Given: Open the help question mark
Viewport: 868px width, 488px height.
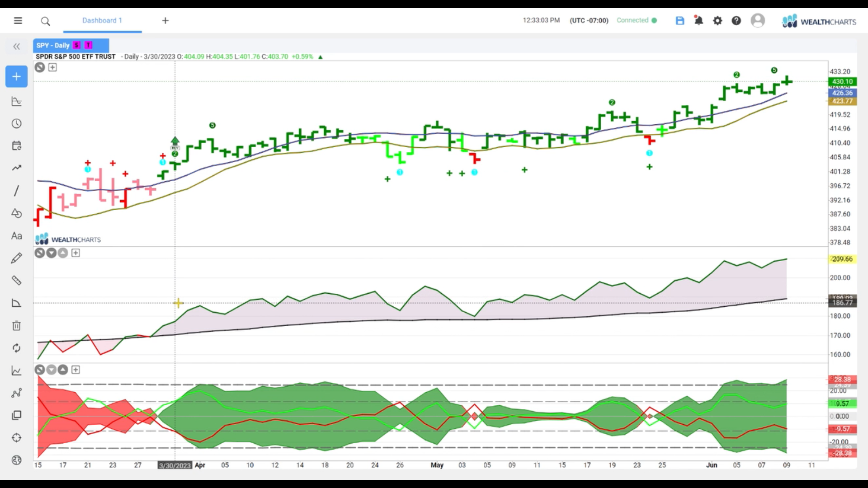Looking at the screenshot, I should [x=736, y=21].
